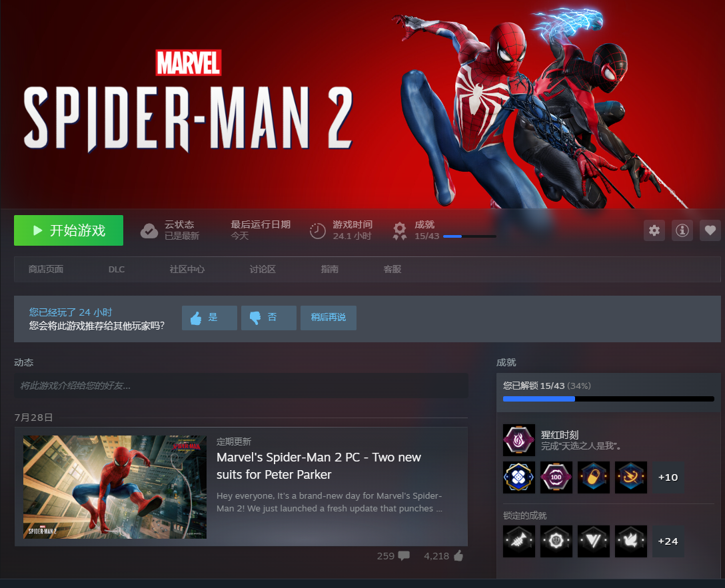Open the 商店页面 tab
The width and height of the screenshot is (725, 588).
(46, 269)
